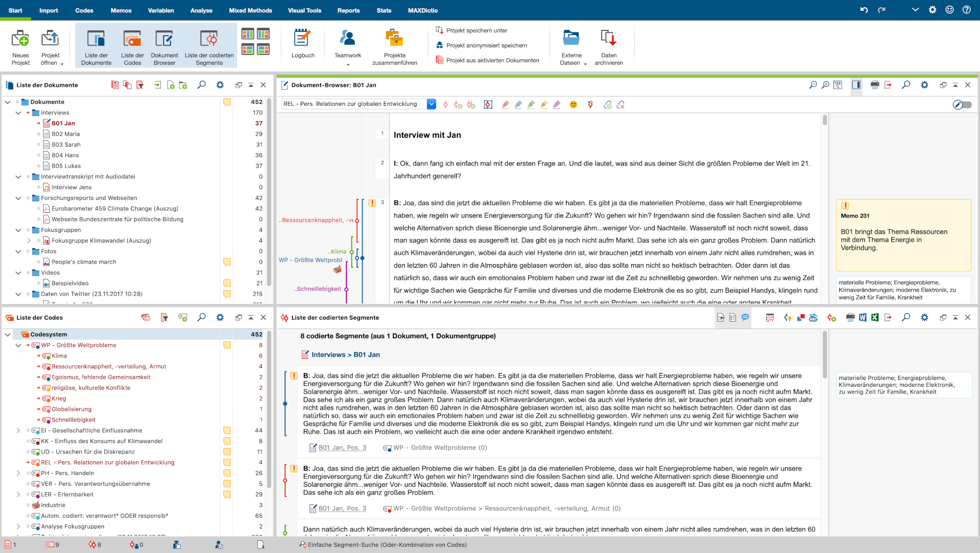980x553 pixels.
Task: Export coded segments to Excel
Action: (875, 317)
